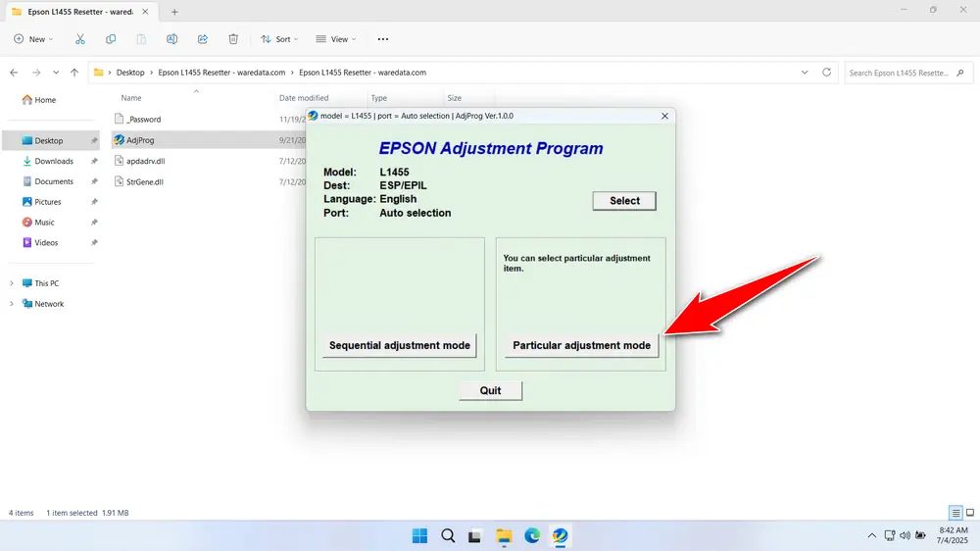Select the AdjProg application file

140,140
